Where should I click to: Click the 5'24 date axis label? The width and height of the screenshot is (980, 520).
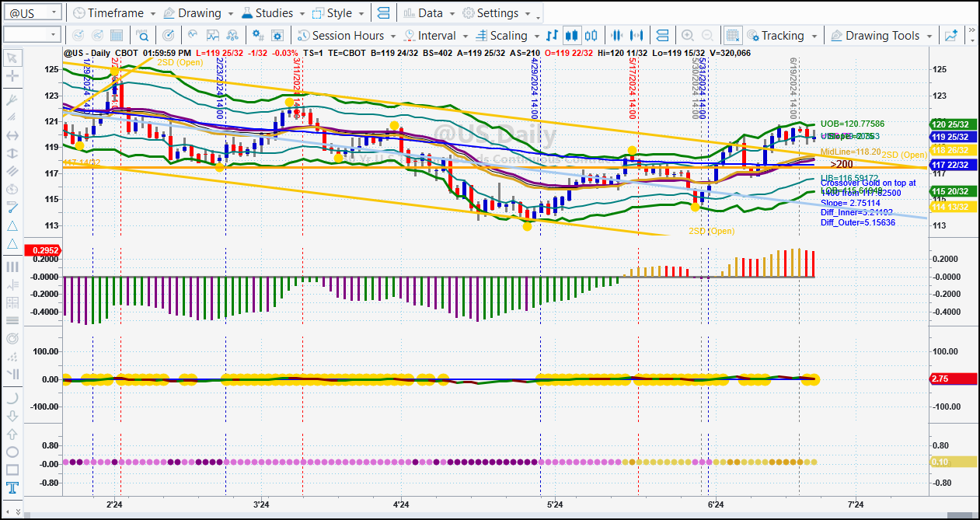tap(555, 504)
